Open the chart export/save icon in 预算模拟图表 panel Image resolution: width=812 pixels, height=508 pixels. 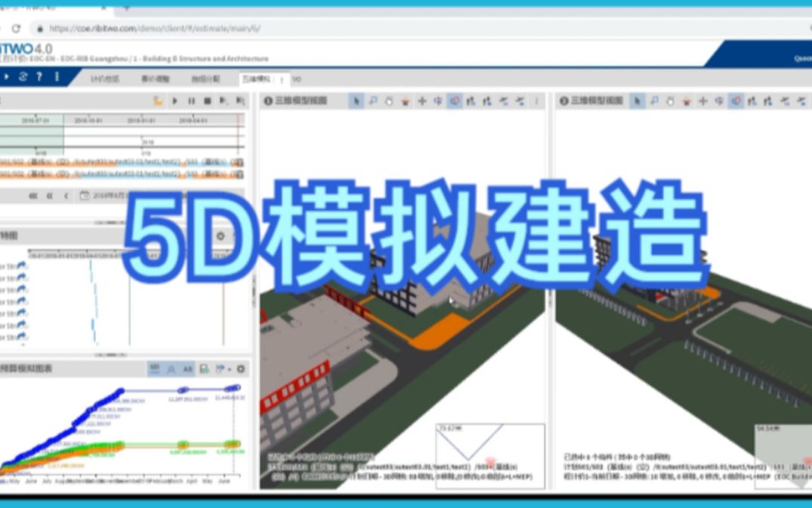coord(205,369)
